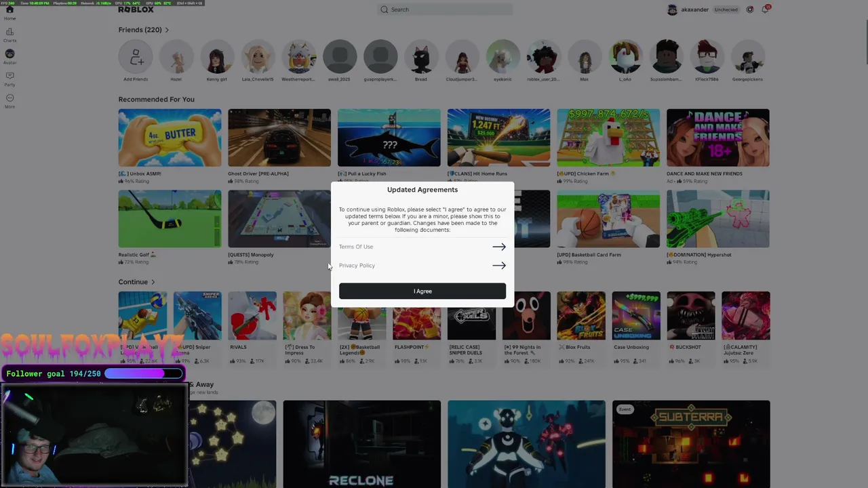Open friend Max's avatar
Screen dimensions: 868x488
pos(585,57)
